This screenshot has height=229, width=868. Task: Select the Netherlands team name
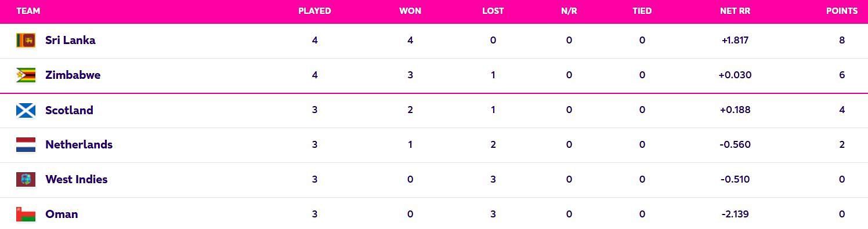(x=79, y=145)
